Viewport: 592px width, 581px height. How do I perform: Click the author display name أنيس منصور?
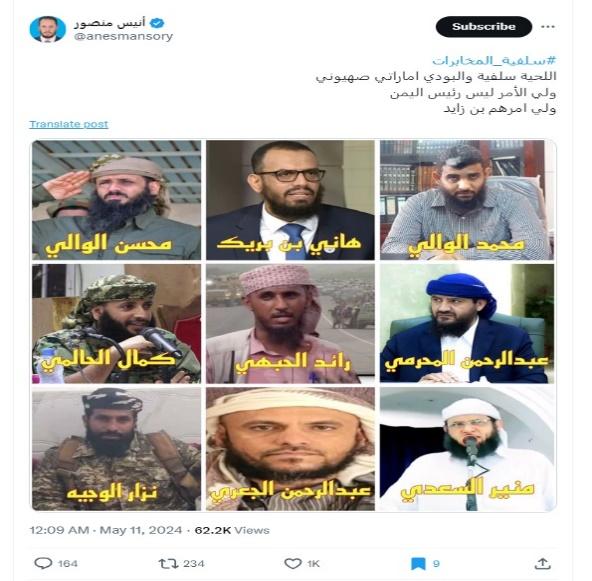[x=109, y=23]
